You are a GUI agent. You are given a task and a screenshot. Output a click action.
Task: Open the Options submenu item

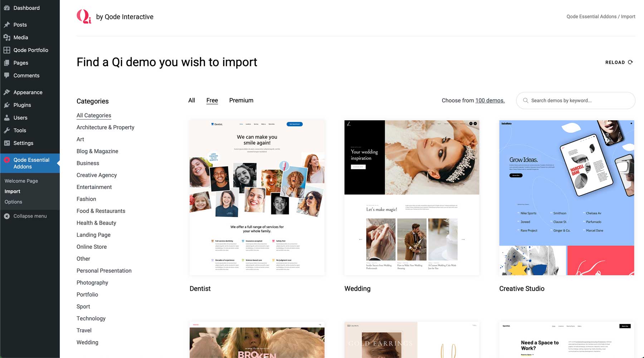click(13, 202)
